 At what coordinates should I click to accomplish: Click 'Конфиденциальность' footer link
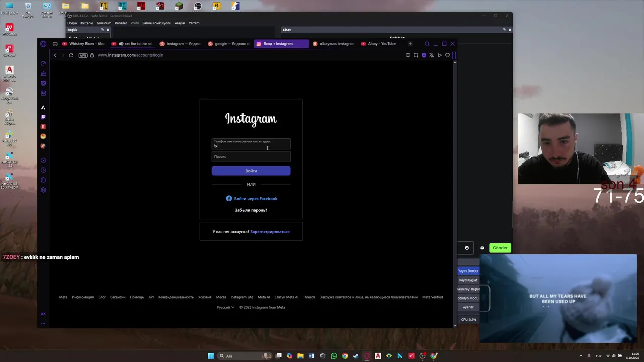tap(176, 297)
